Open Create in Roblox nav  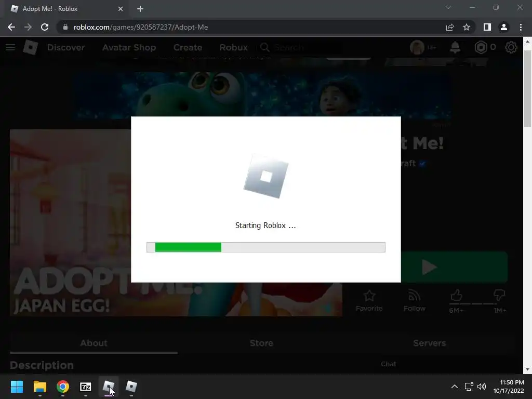pos(188,47)
